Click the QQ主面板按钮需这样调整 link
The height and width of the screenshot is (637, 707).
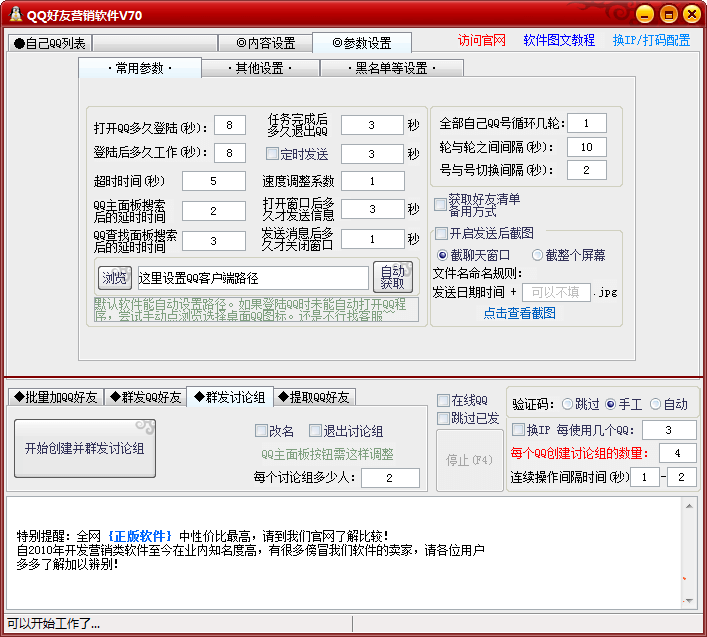pyautogui.click(x=327, y=454)
